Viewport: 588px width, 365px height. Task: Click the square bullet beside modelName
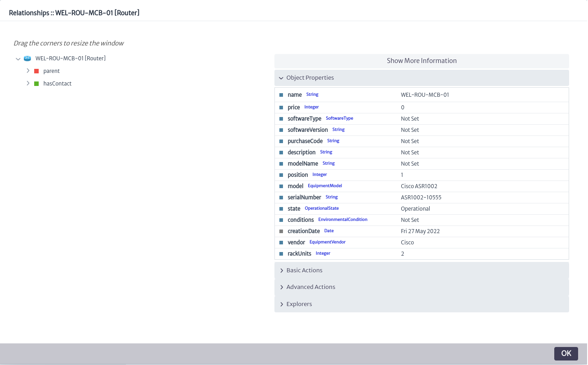281,164
